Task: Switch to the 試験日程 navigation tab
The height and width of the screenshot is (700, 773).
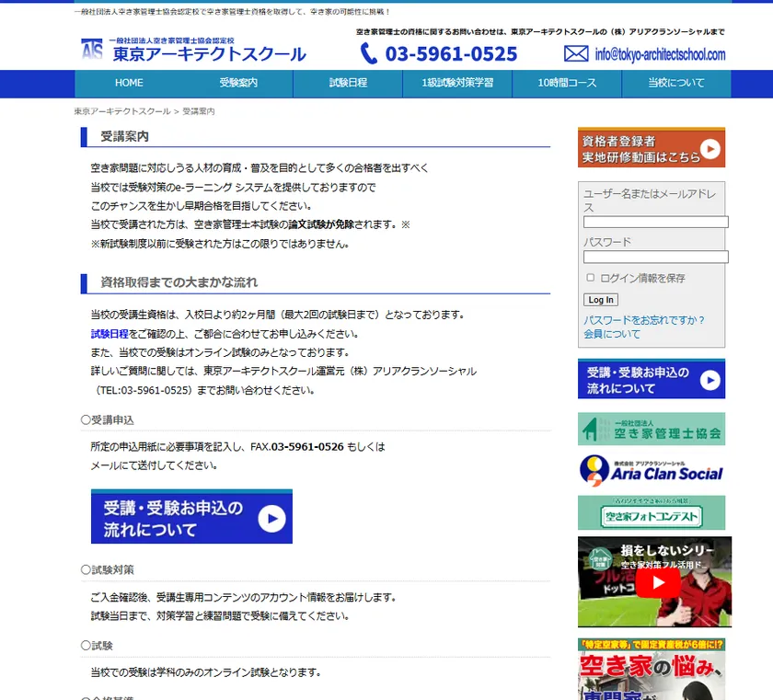Action: click(x=346, y=83)
